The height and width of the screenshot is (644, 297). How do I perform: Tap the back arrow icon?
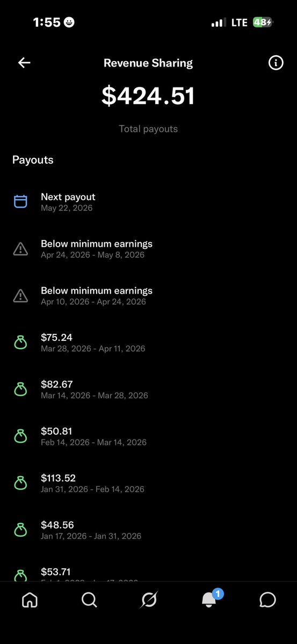click(24, 63)
